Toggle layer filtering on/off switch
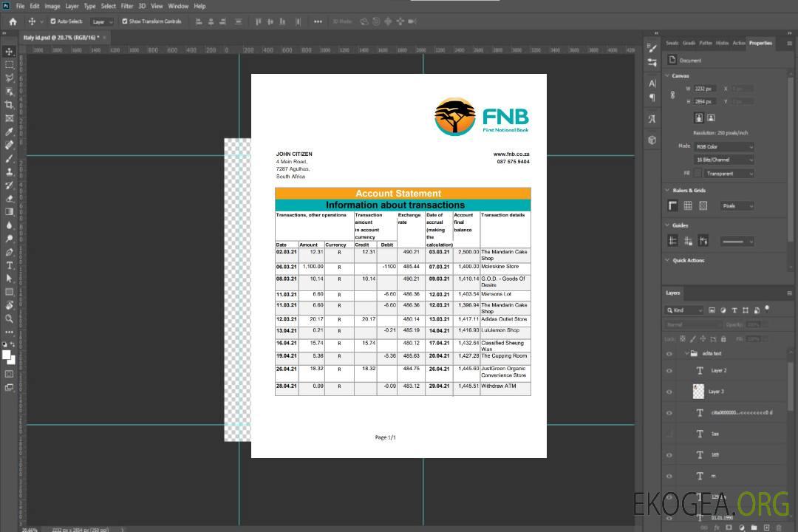 click(767, 309)
